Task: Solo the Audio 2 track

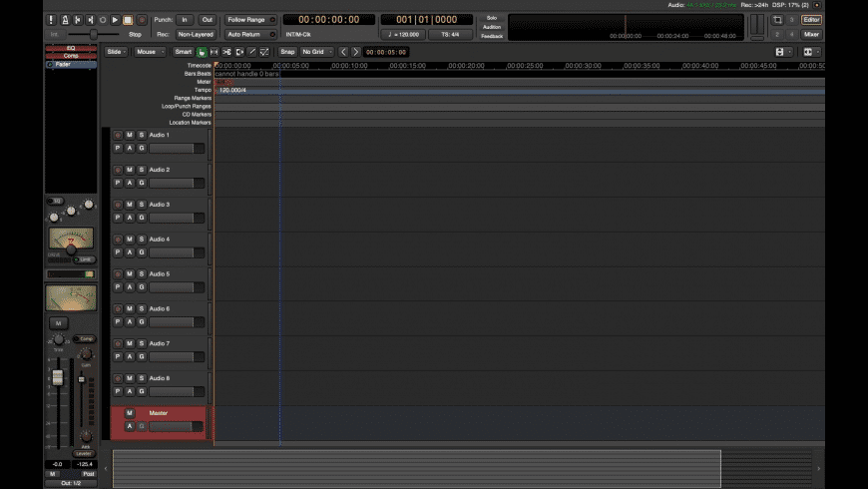Action: pos(142,170)
